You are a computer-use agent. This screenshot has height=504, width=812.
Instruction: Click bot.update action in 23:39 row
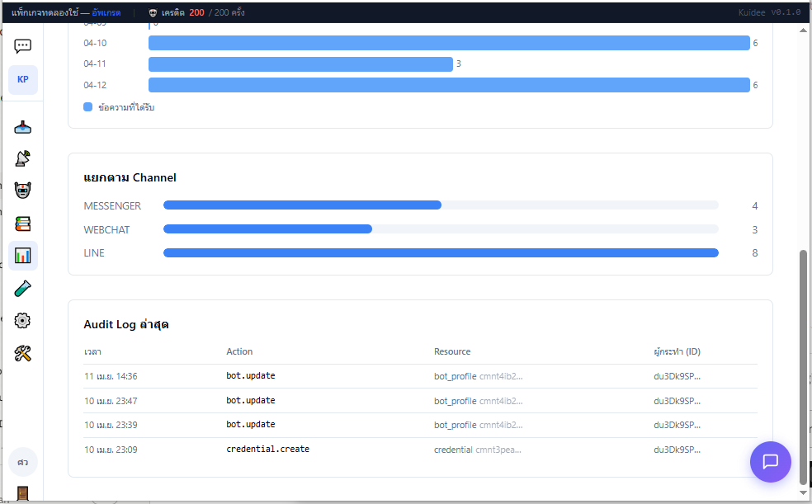coord(251,424)
